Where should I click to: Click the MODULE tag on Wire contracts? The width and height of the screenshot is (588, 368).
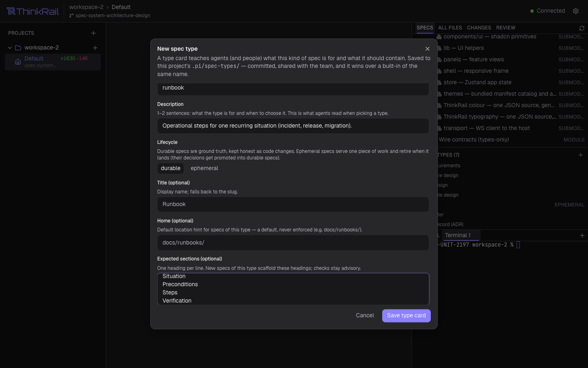[x=574, y=140]
